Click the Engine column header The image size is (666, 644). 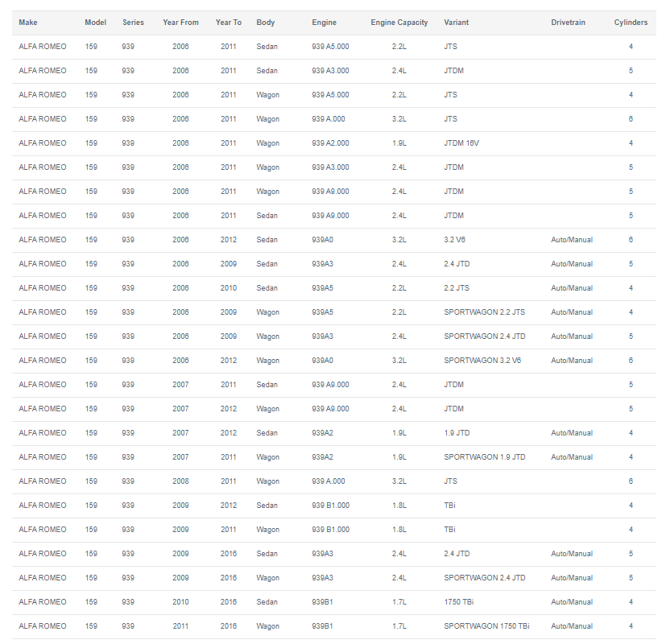point(324,23)
